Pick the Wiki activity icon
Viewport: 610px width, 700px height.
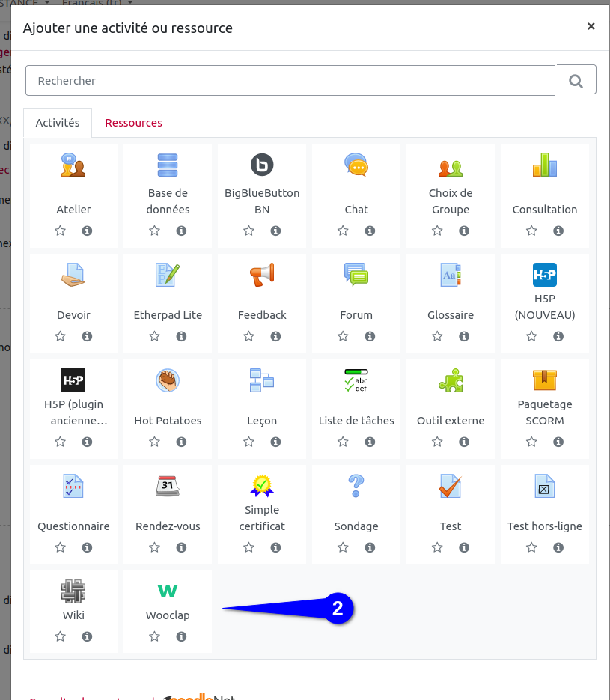click(73, 591)
